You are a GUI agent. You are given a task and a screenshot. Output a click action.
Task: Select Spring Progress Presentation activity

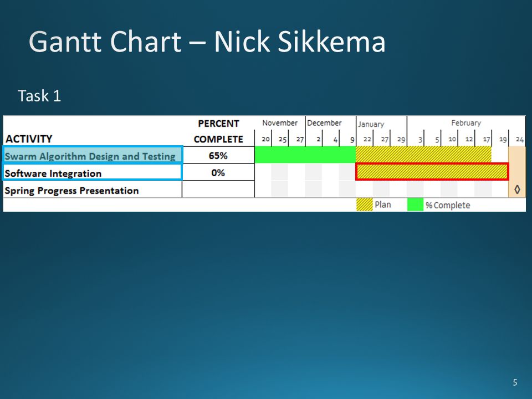point(71,191)
